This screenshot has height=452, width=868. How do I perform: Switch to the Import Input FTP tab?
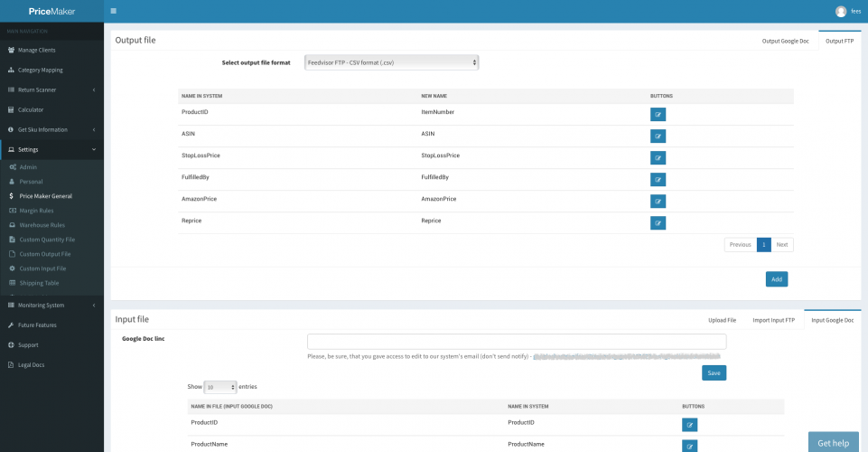[773, 320]
